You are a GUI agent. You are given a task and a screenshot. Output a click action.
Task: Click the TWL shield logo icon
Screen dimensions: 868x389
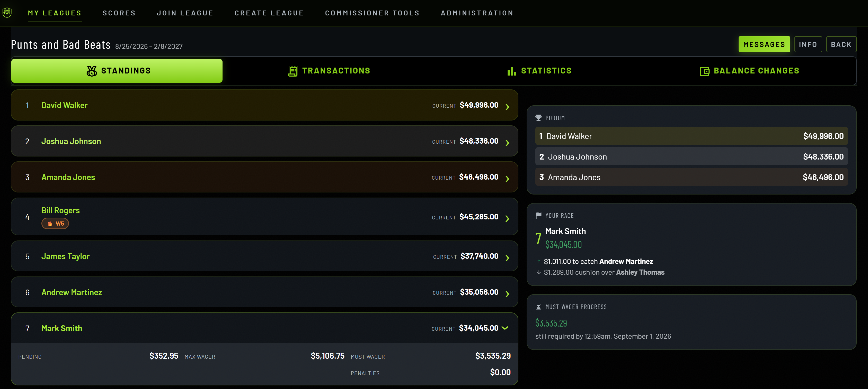[x=7, y=13]
